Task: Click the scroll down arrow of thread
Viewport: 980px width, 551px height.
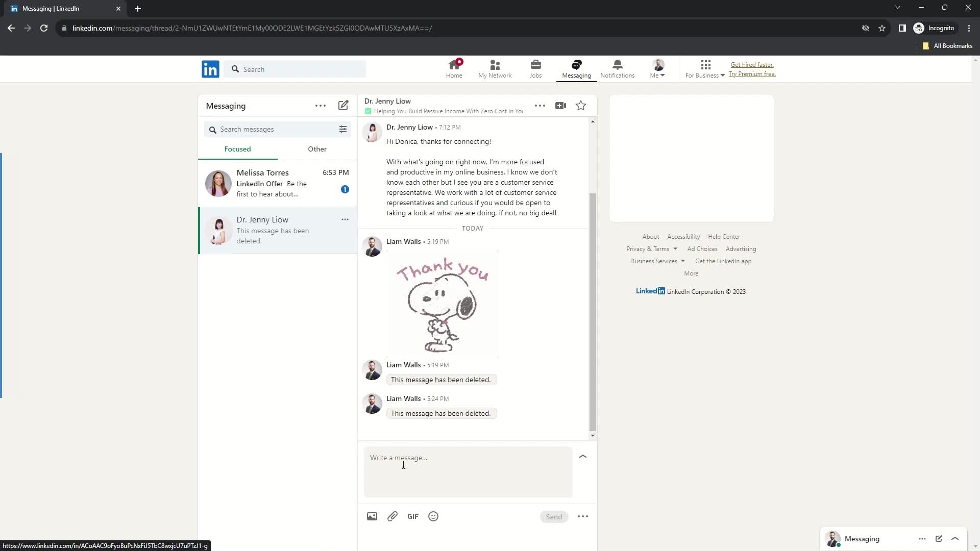Action: pyautogui.click(x=593, y=436)
